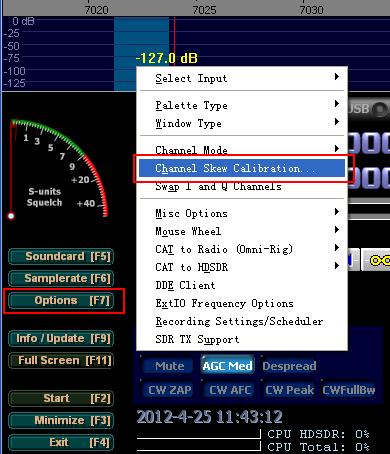The width and height of the screenshot is (390, 454).
Task: Toggle CW Peak filter
Action: 289,390
